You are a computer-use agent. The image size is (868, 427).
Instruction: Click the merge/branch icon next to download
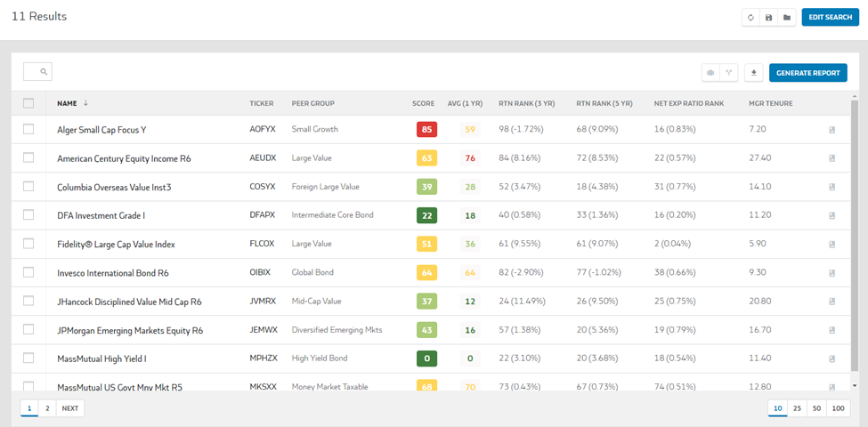(729, 72)
